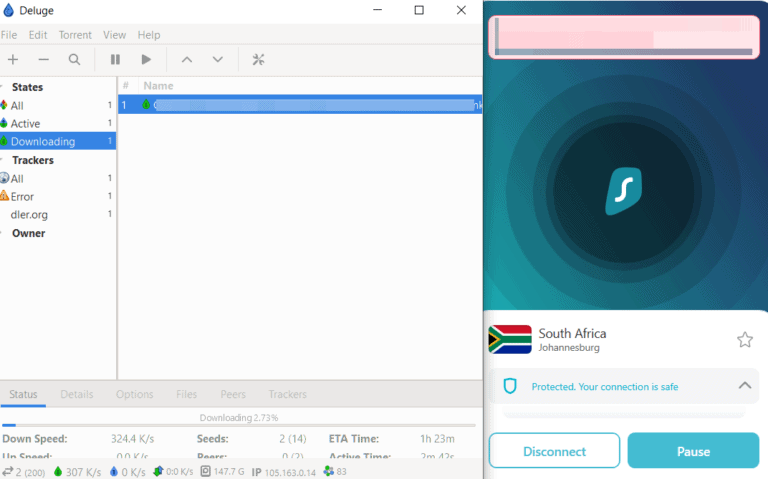Minimize the Deluge window
The width and height of the screenshot is (768, 479).
[x=377, y=10]
